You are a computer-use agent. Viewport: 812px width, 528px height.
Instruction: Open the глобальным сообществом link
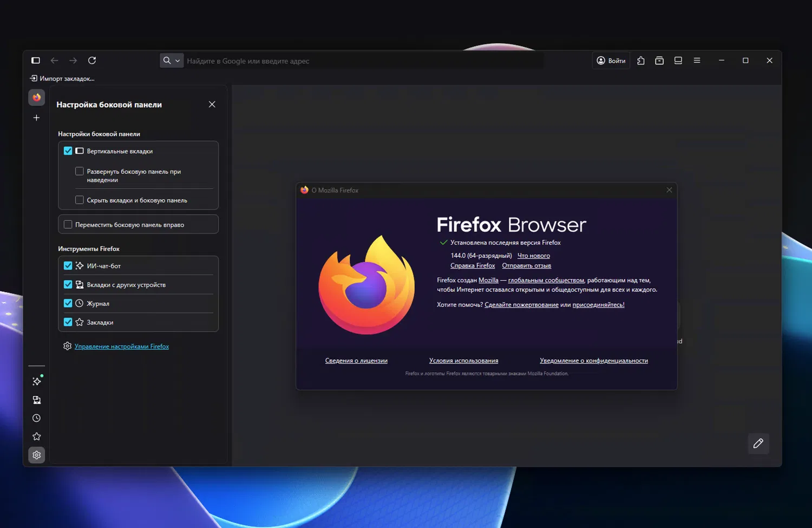[x=546, y=281]
